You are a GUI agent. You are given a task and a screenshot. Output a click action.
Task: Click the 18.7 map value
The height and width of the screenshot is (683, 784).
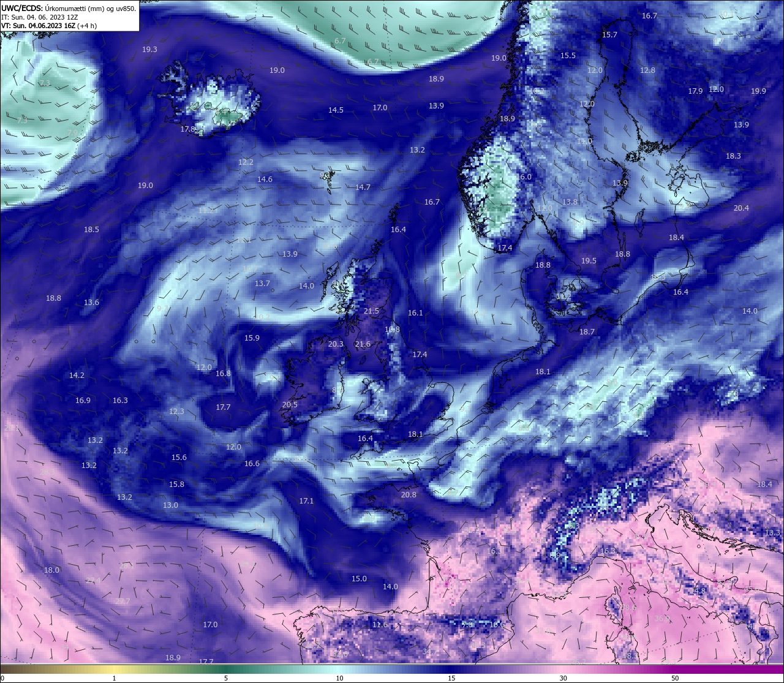coord(587,332)
